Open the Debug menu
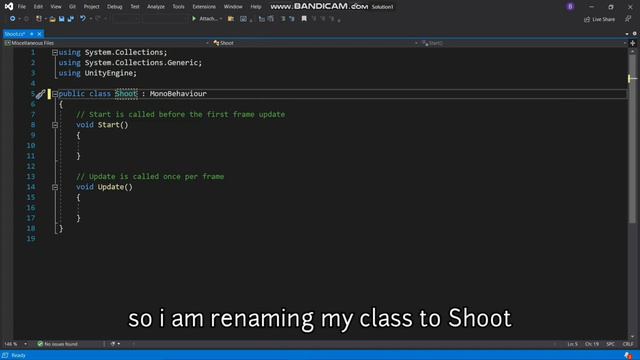The width and height of the screenshot is (640, 360). coord(115,7)
